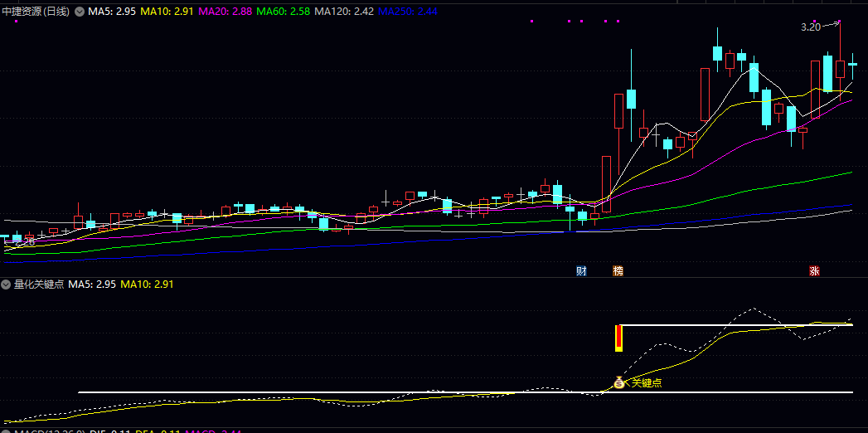This screenshot has width=868, height=433.
Task: Select MA5: 2.95 in the 量化关键点 panel
Action: 92,285
